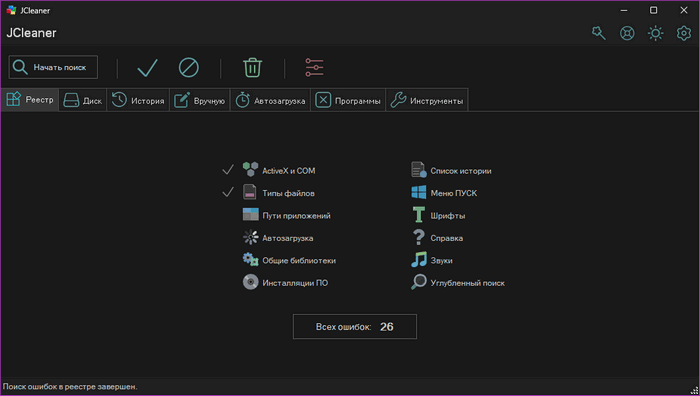Open the Программы tab
The width and height of the screenshot is (700, 396).
point(348,100)
